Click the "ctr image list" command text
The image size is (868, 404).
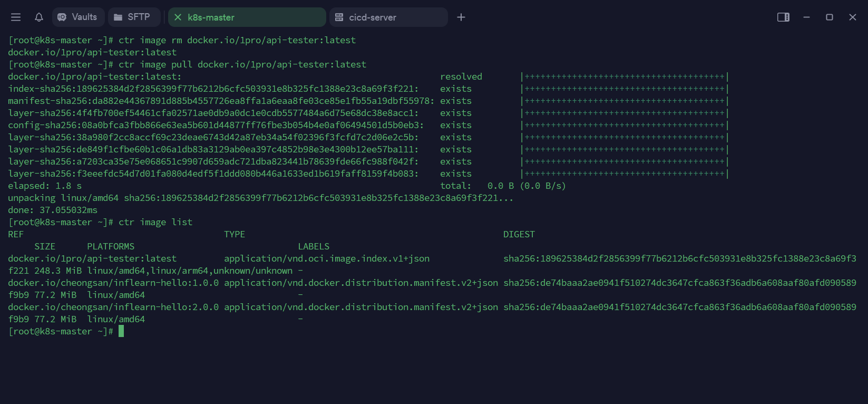click(155, 223)
